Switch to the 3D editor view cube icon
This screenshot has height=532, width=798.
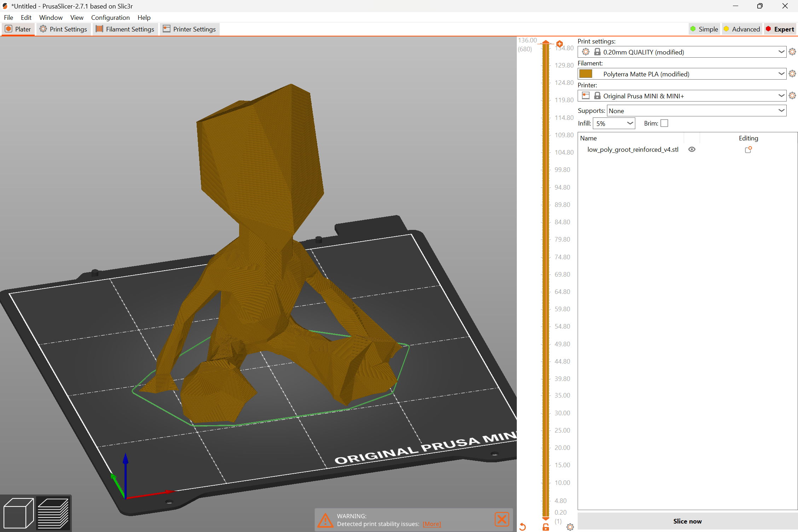click(18, 513)
